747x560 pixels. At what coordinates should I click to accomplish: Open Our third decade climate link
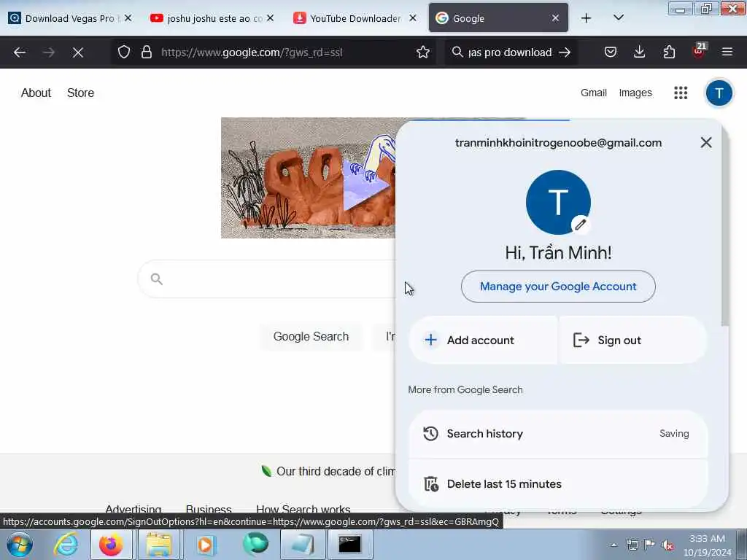click(330, 472)
